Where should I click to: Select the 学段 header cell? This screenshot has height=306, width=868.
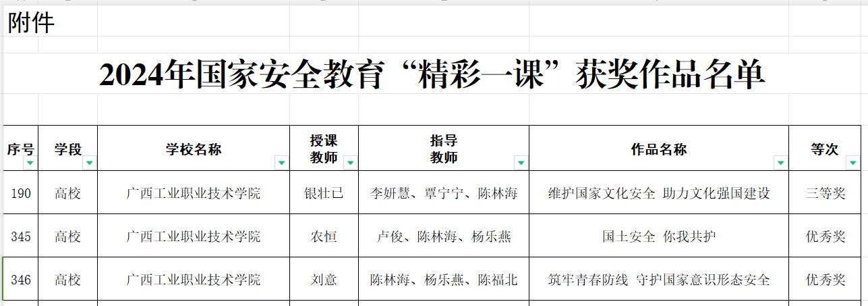[x=68, y=149]
